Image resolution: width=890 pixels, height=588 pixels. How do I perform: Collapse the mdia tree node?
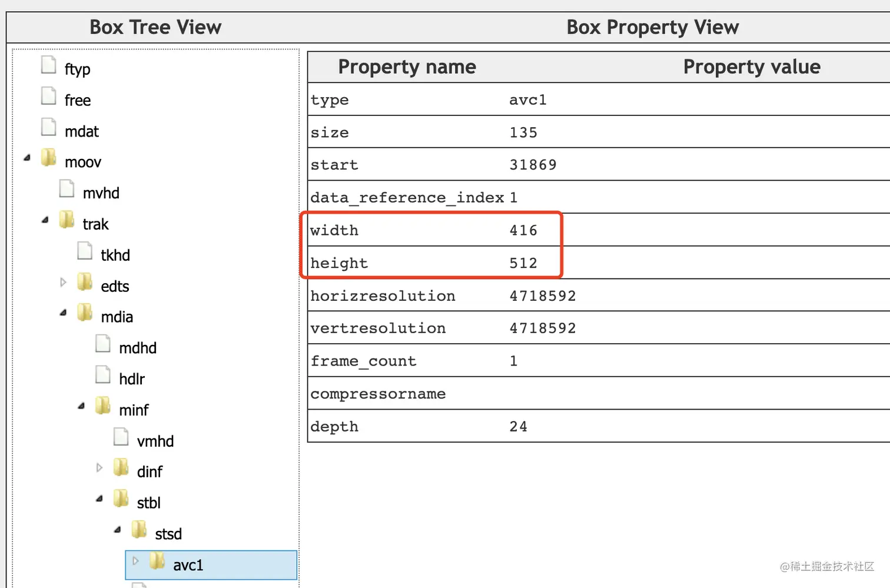click(63, 313)
